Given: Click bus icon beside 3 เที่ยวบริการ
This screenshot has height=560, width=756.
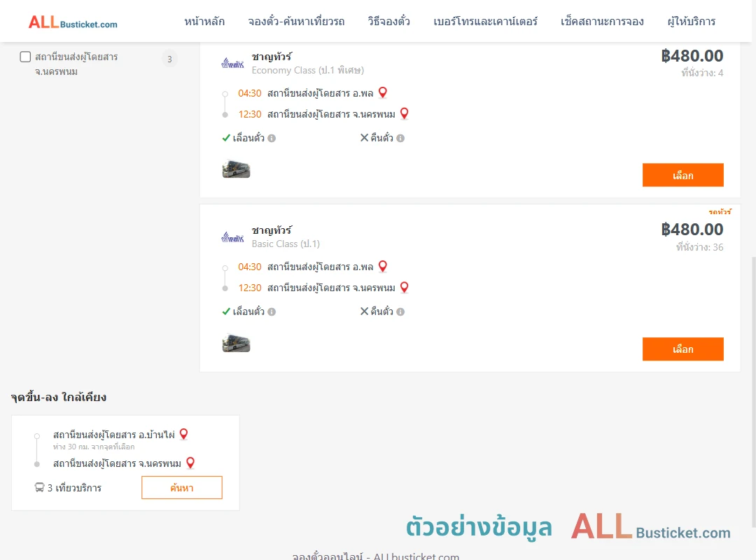Looking at the screenshot, I should coord(39,488).
